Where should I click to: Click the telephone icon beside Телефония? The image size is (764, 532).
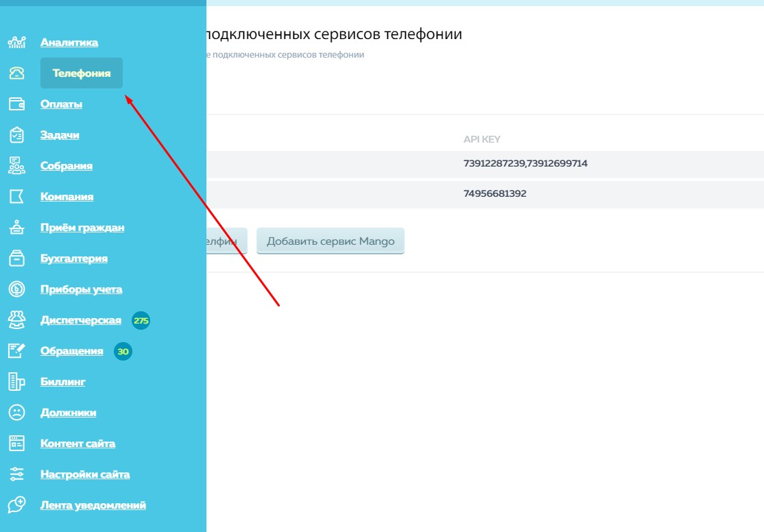coord(16,73)
